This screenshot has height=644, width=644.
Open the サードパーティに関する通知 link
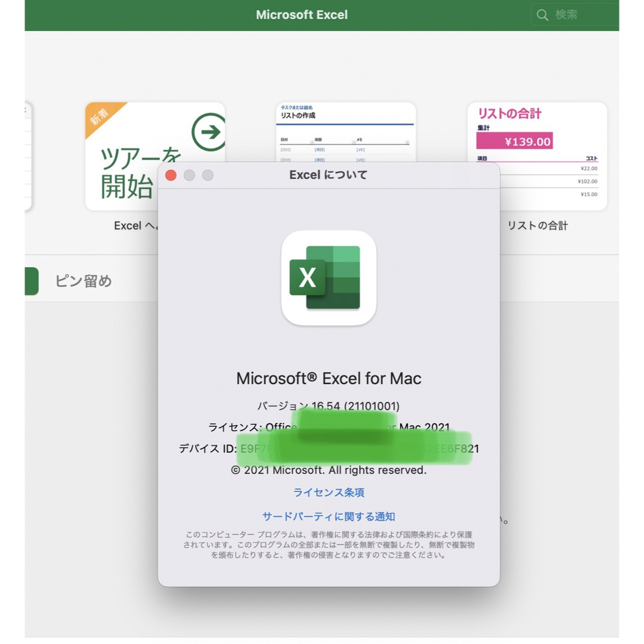(329, 516)
